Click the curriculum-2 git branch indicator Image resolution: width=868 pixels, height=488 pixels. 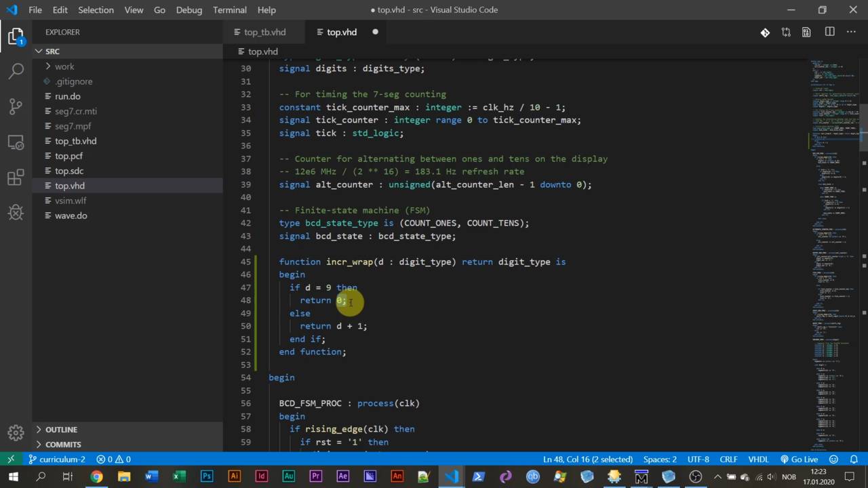click(x=56, y=459)
